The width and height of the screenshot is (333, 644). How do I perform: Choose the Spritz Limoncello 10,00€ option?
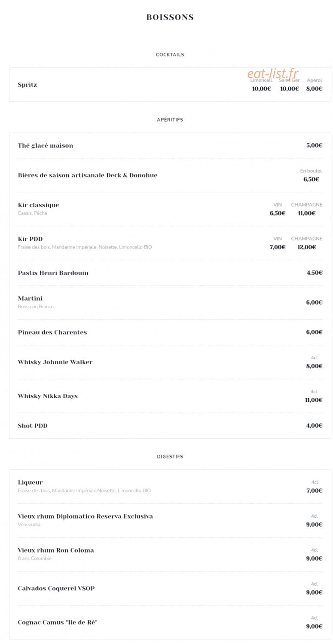click(x=262, y=88)
